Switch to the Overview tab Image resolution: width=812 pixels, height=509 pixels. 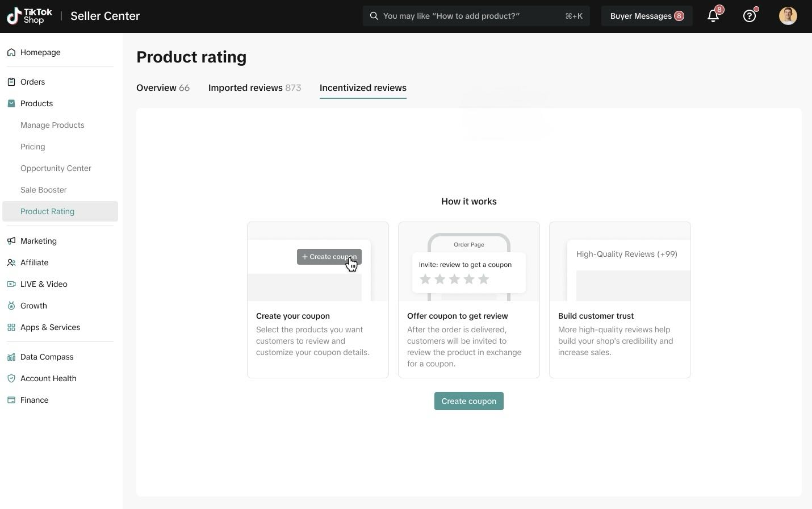tap(163, 87)
